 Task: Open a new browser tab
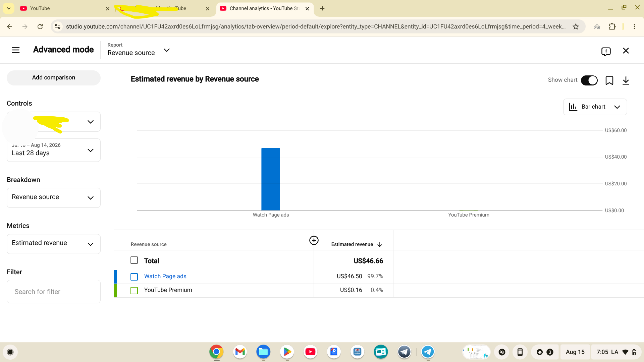click(322, 8)
